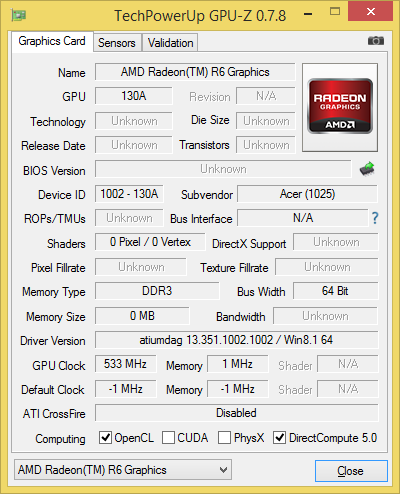Click the GPU Clock 533 MHz field
The width and height of the screenshot is (400, 494).
pos(125,364)
